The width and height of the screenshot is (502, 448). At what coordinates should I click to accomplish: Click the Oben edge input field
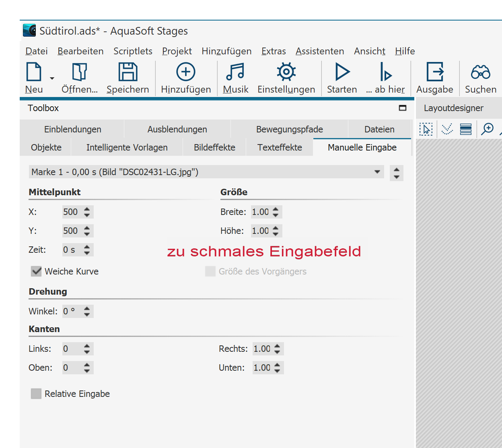(72, 368)
